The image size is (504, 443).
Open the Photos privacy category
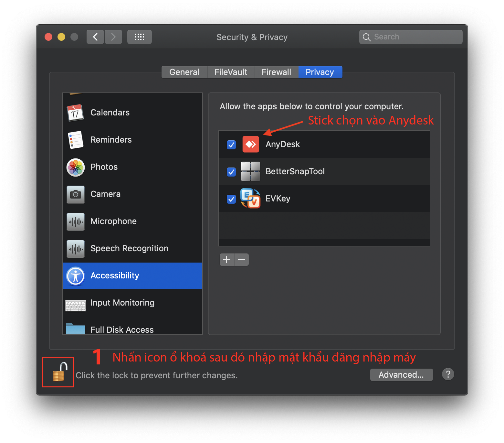(104, 167)
